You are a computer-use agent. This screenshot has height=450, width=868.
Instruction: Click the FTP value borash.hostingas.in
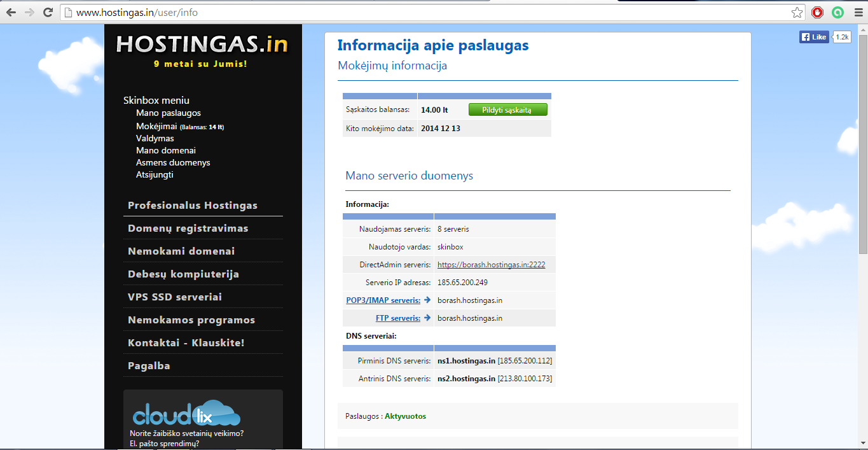tap(470, 318)
